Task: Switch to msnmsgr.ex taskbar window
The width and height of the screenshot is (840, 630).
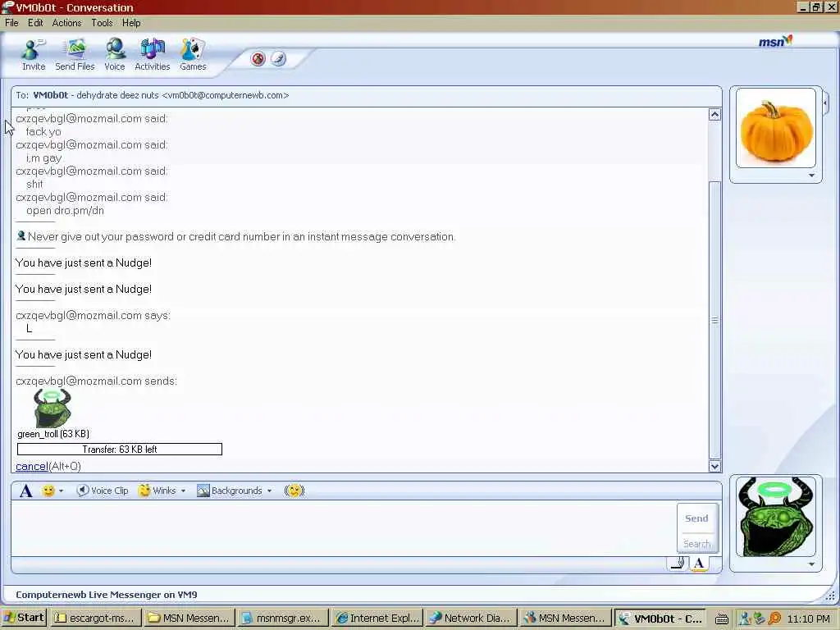Action: point(282,618)
